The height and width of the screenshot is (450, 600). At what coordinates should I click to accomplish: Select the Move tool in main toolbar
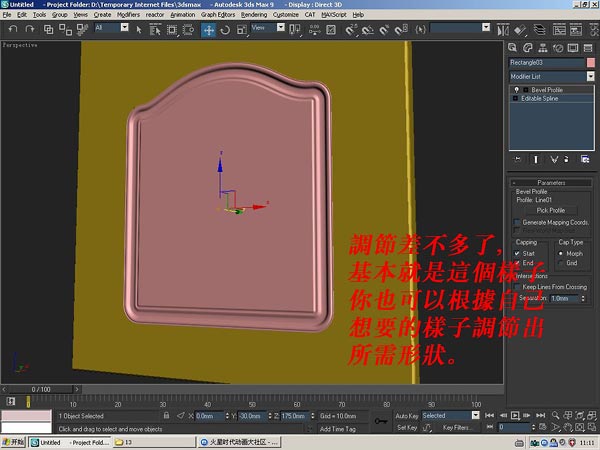coord(209,30)
